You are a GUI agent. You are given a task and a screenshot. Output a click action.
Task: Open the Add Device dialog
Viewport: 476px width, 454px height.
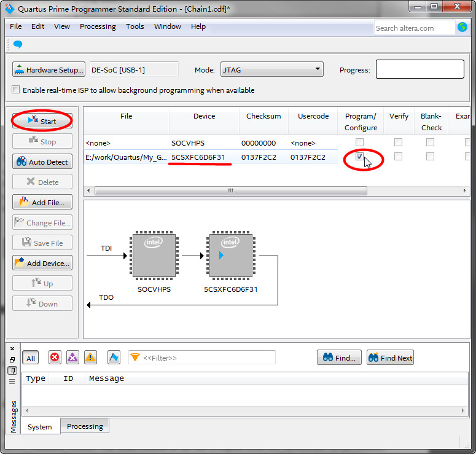point(42,263)
